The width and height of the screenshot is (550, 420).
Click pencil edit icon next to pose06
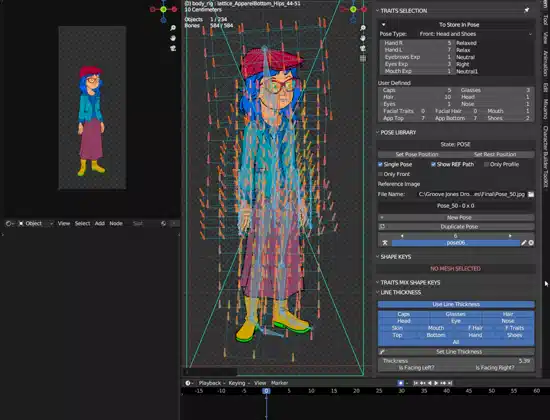point(524,243)
